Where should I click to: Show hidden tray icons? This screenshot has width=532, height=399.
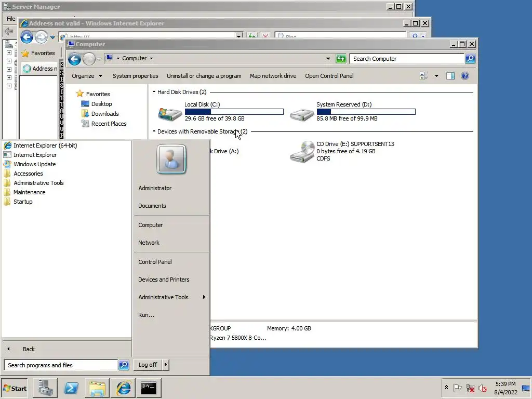click(446, 388)
